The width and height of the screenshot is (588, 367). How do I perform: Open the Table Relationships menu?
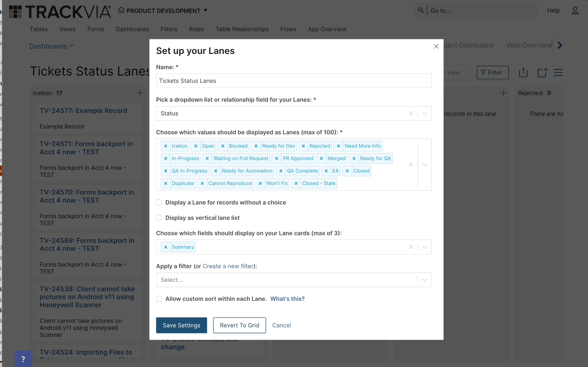tap(242, 29)
